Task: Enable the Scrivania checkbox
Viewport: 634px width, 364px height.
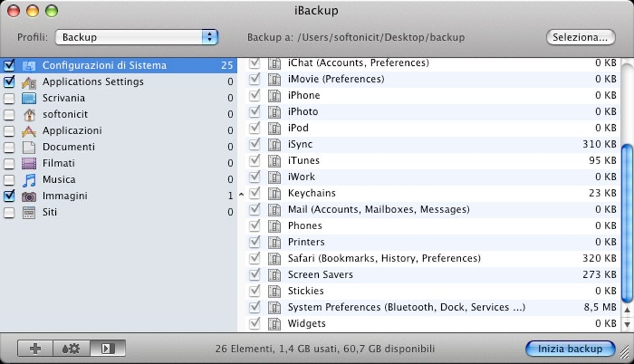Action: click(9, 99)
